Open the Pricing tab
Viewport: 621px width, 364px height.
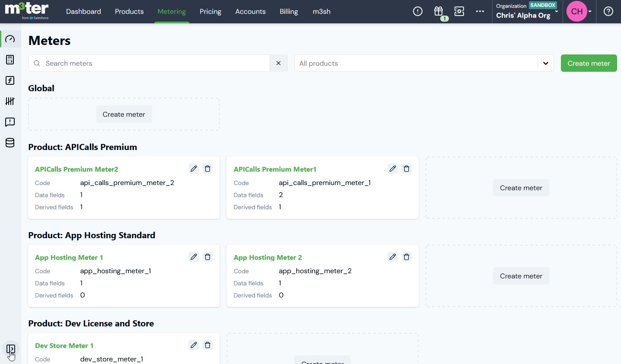[x=211, y=12]
